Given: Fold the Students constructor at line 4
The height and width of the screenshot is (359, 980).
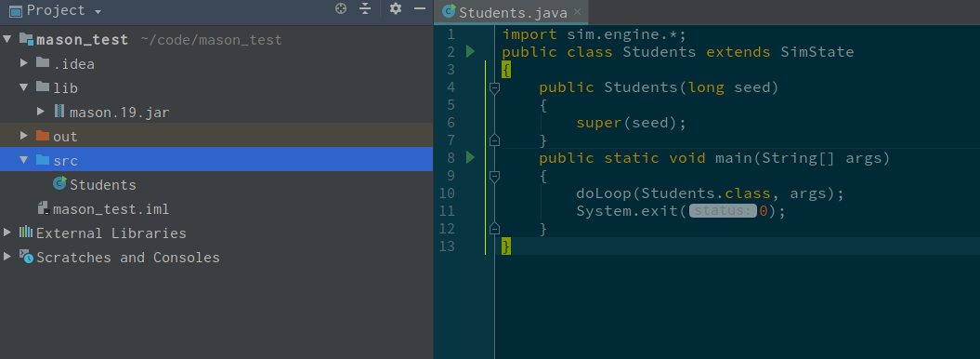Looking at the screenshot, I should (494, 88).
